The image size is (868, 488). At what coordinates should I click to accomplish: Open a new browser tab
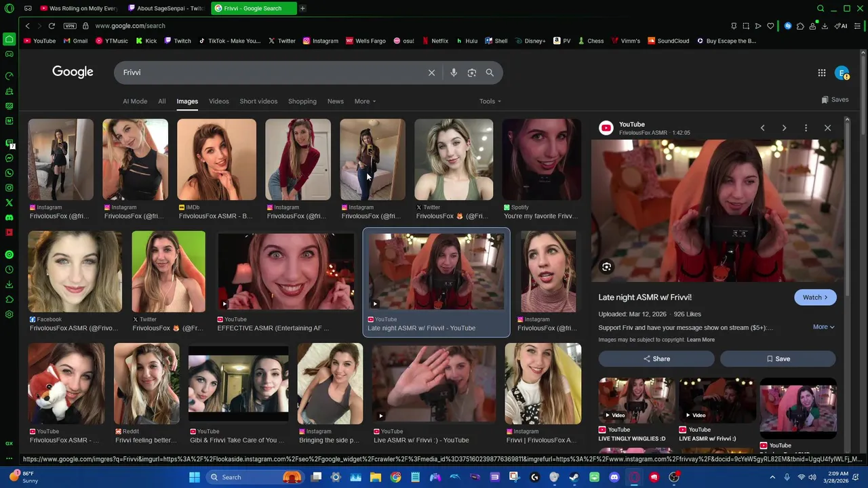(x=302, y=9)
